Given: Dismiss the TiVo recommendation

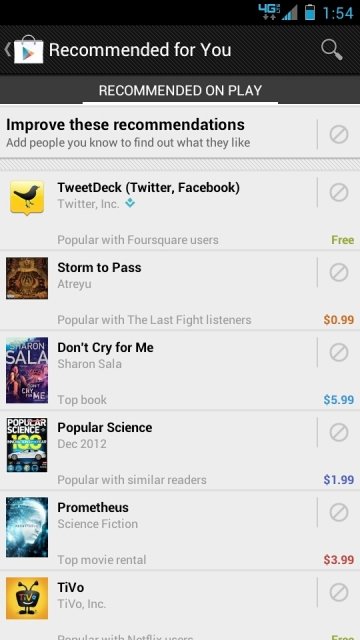Looking at the screenshot, I should point(339,592).
